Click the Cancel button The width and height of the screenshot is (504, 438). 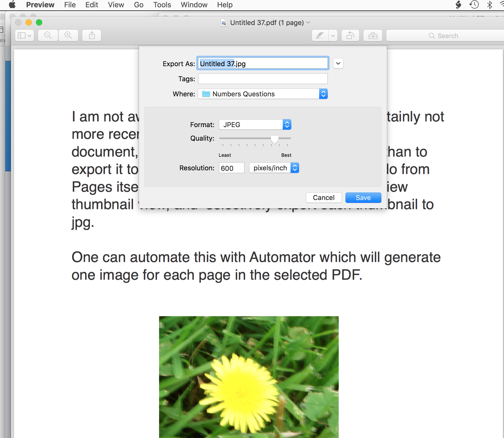click(x=324, y=198)
